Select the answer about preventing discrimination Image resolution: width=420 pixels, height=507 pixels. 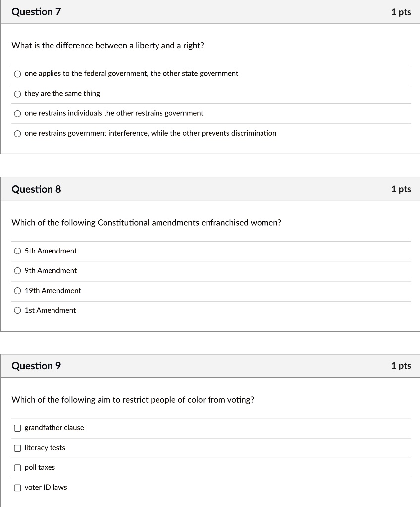coord(17,133)
